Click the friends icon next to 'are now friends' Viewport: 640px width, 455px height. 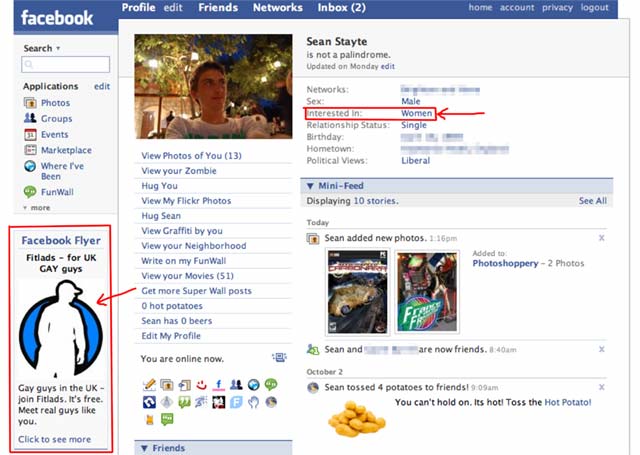(313, 349)
